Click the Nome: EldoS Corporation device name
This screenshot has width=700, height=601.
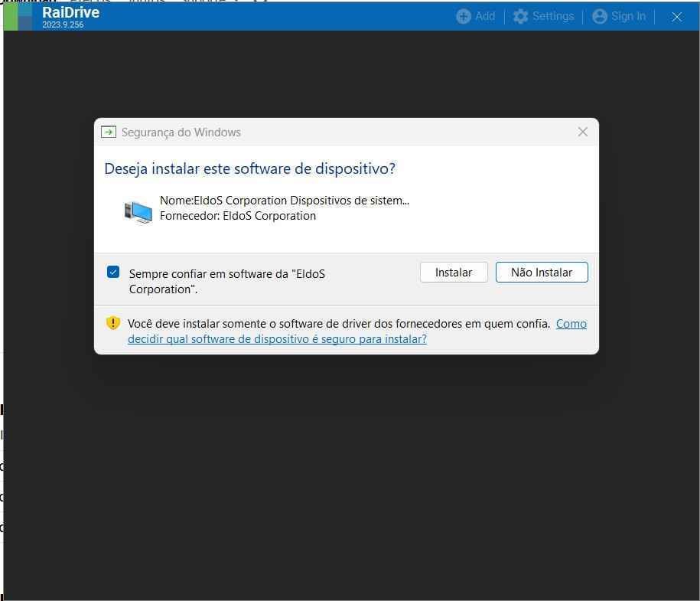tap(284, 201)
